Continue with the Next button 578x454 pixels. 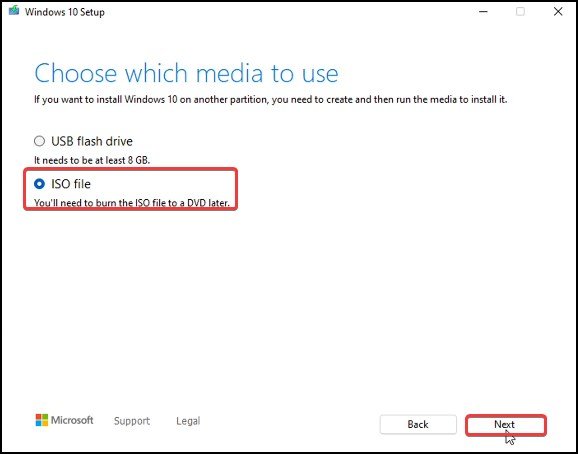(x=506, y=425)
